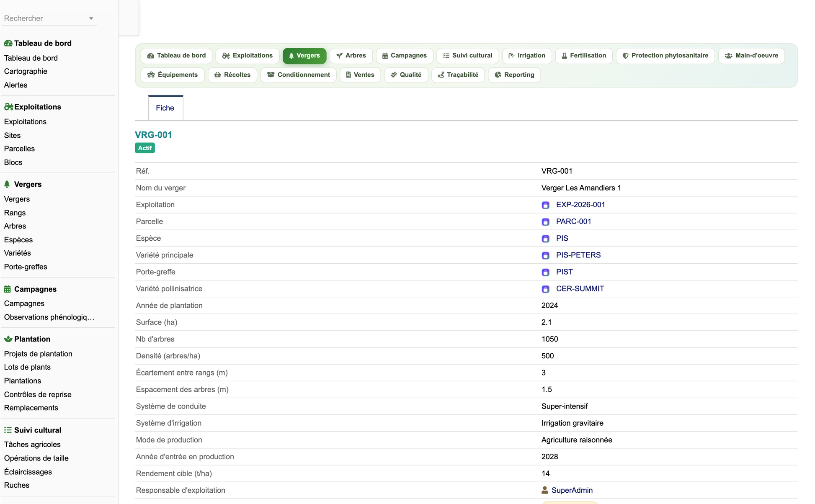Open the PIST rootstock link
Screen dimensions: 815x504
click(x=564, y=272)
